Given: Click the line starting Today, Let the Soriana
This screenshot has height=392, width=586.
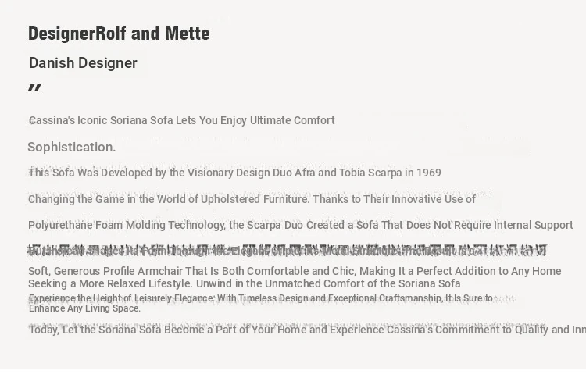Looking at the screenshot, I should pos(307,330).
